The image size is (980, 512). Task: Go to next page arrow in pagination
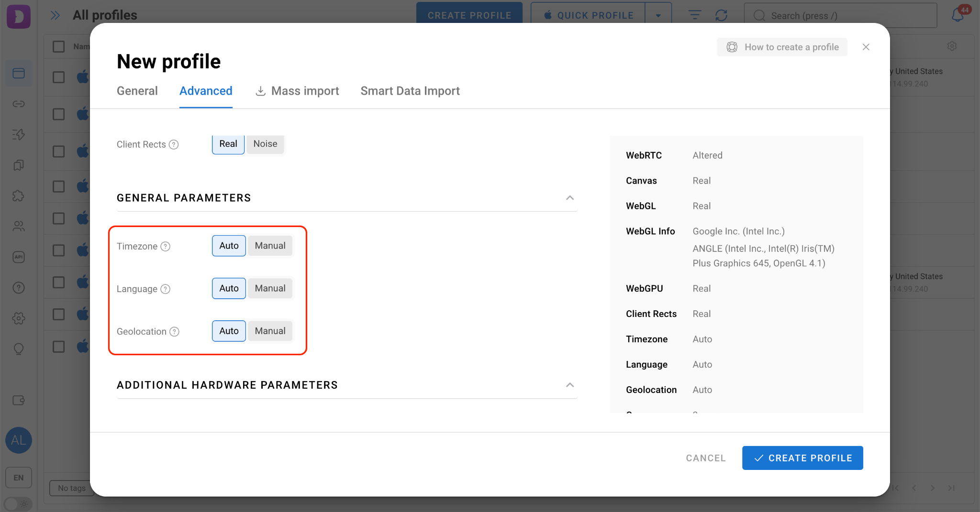coord(933,488)
